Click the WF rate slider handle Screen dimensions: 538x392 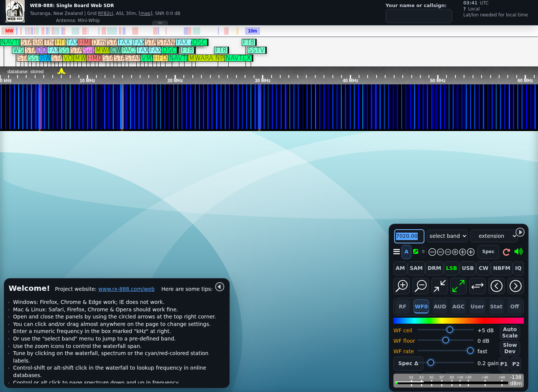(470, 351)
